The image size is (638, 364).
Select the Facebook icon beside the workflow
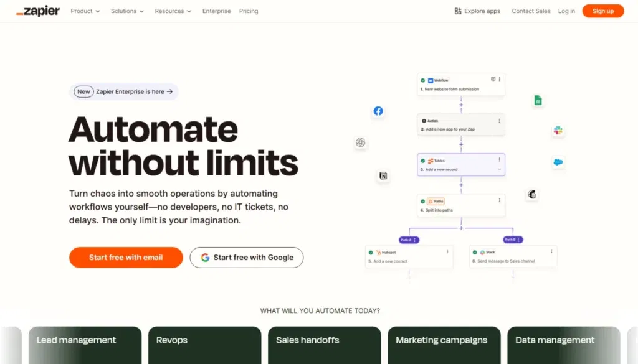[378, 111]
